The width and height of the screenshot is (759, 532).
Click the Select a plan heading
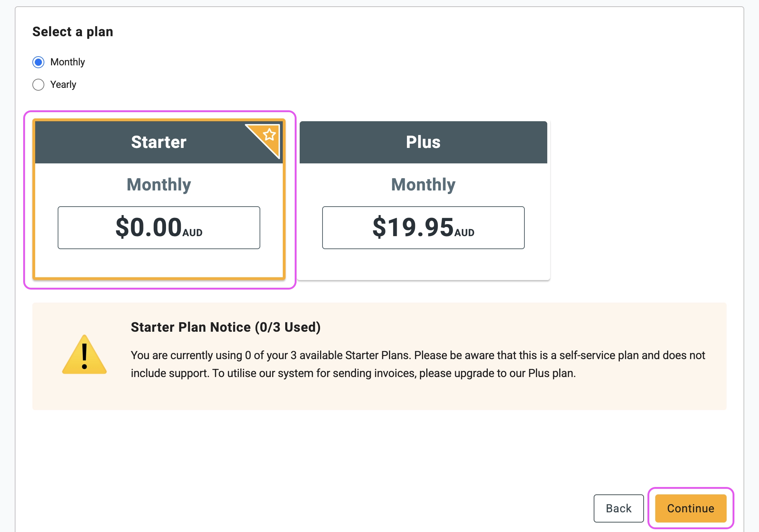(73, 32)
